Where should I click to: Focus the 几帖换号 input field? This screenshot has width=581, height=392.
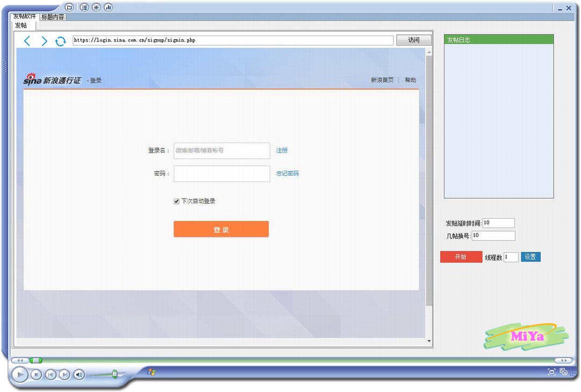coord(493,235)
